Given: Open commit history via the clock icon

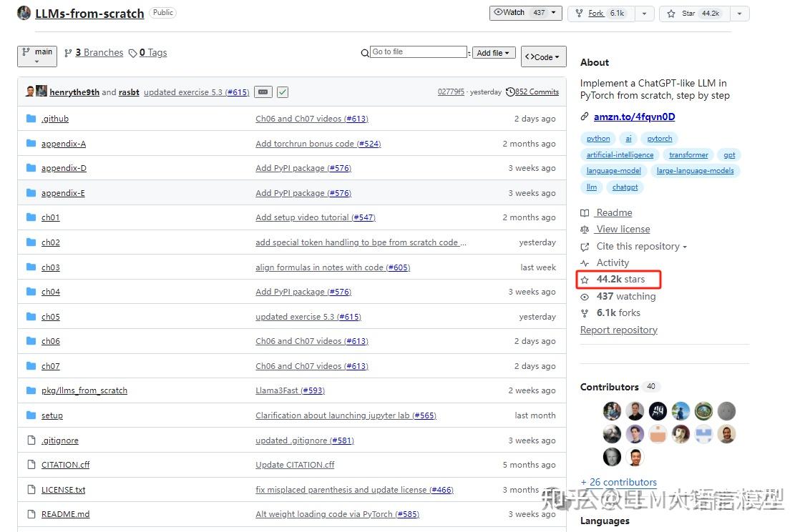Looking at the screenshot, I should (509, 92).
